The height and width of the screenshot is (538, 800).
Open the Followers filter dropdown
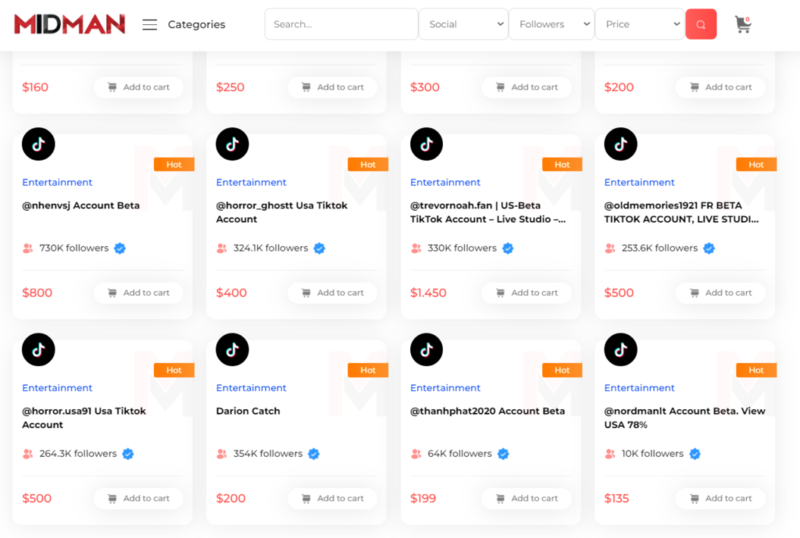[x=551, y=24]
